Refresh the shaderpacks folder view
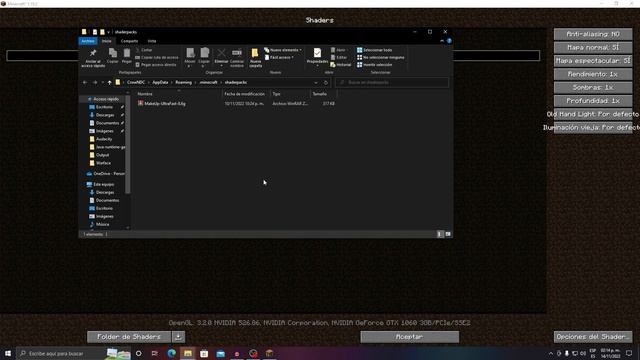640x360 pixels. click(x=326, y=82)
